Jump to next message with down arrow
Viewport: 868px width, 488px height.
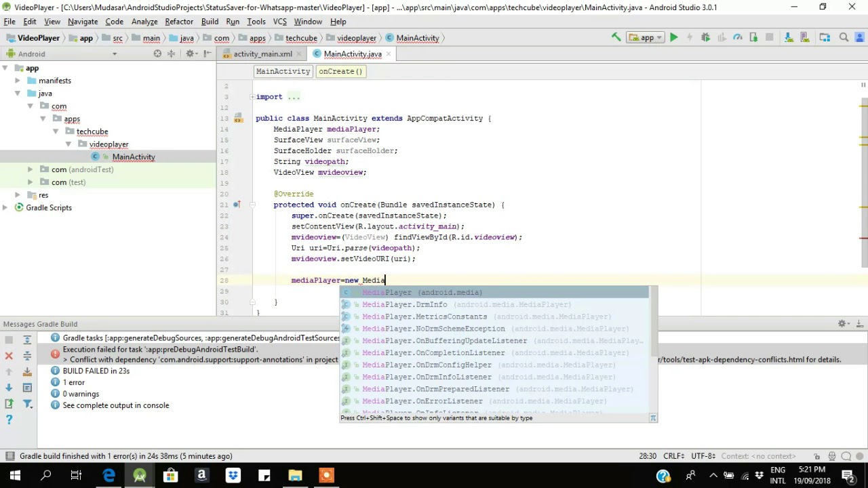click(x=9, y=388)
